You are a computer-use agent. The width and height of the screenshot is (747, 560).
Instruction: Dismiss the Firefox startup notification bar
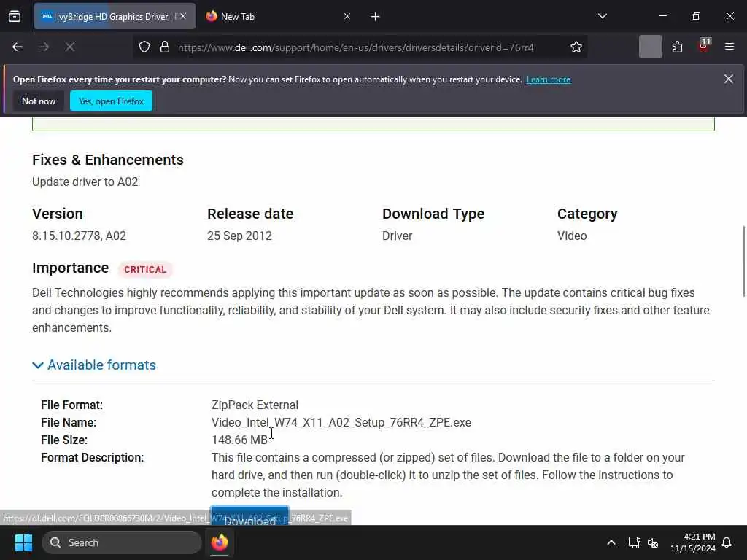pos(729,79)
